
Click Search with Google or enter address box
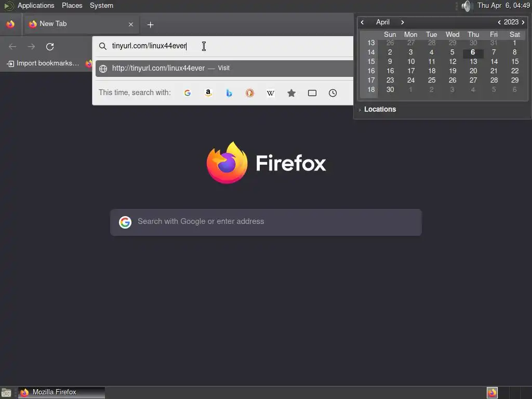point(266,222)
